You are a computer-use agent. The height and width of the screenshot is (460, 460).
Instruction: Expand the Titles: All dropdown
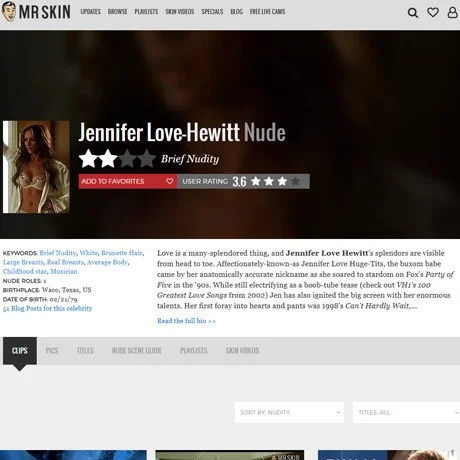tap(406, 412)
